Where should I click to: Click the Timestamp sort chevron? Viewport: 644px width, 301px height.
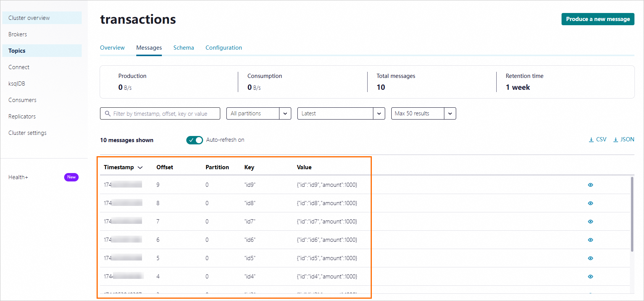click(x=140, y=167)
